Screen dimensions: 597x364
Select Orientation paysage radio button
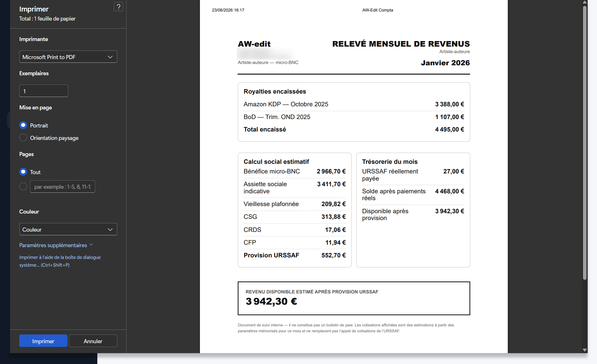tap(23, 138)
